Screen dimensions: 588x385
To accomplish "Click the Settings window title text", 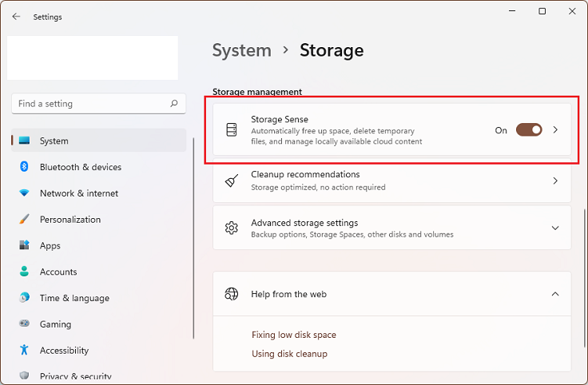I will (48, 17).
